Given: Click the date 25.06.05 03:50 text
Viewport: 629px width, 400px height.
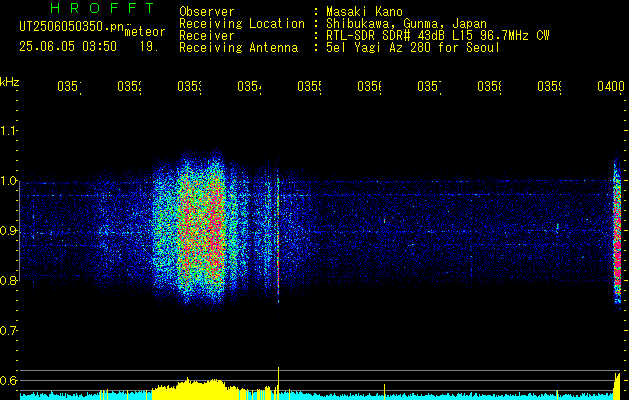Looking at the screenshot, I should click(x=68, y=47).
